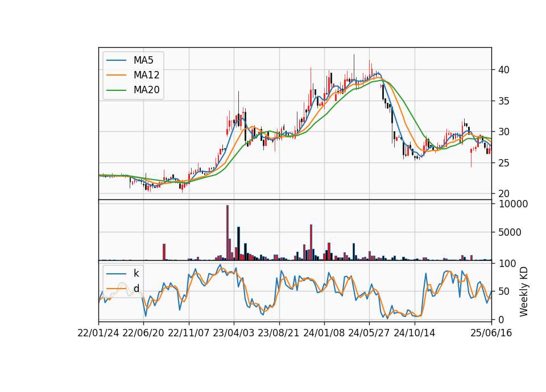Click the price axis value 35
Screen dimensions: 546x392
point(503,101)
